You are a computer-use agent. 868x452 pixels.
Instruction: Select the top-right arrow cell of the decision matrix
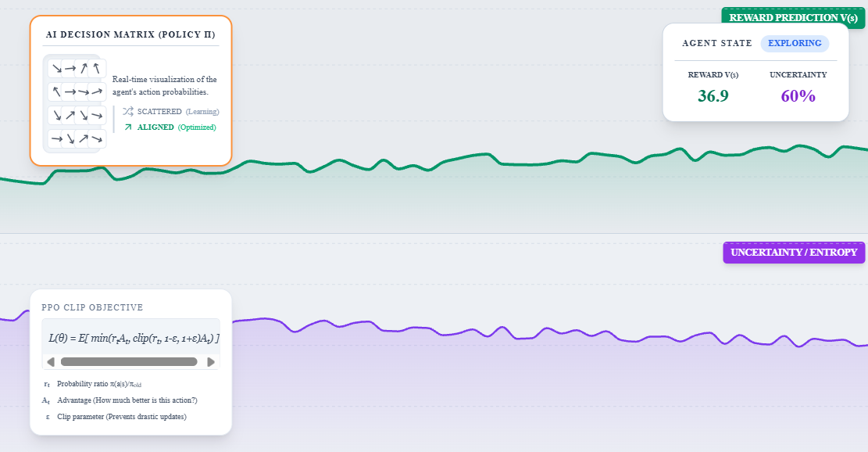click(96, 69)
